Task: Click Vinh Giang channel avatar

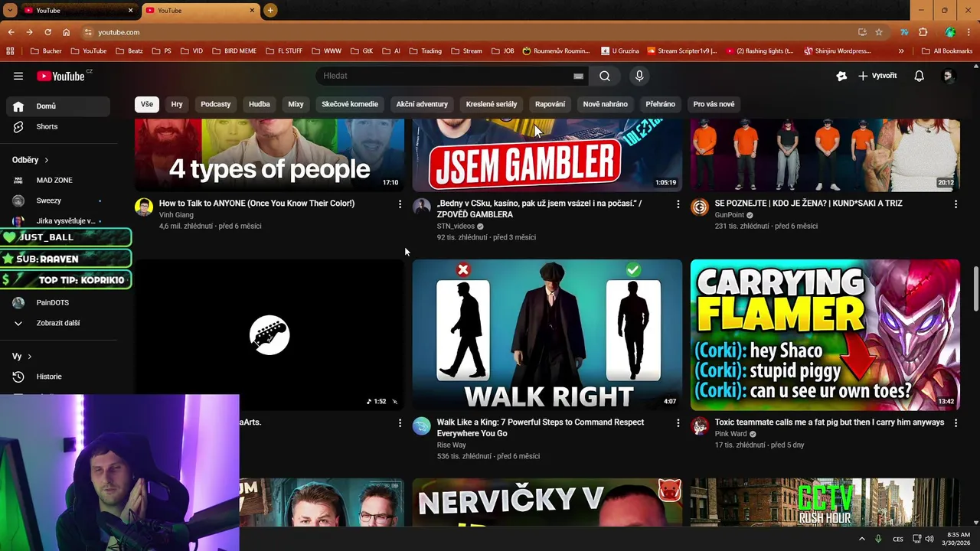Action: pyautogui.click(x=144, y=207)
